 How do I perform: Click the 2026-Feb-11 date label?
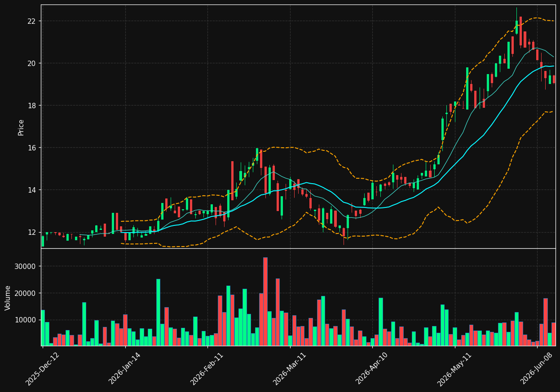click(x=207, y=368)
